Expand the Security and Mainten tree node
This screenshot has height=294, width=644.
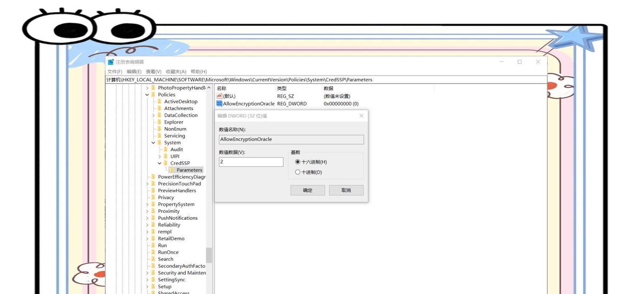point(147,273)
